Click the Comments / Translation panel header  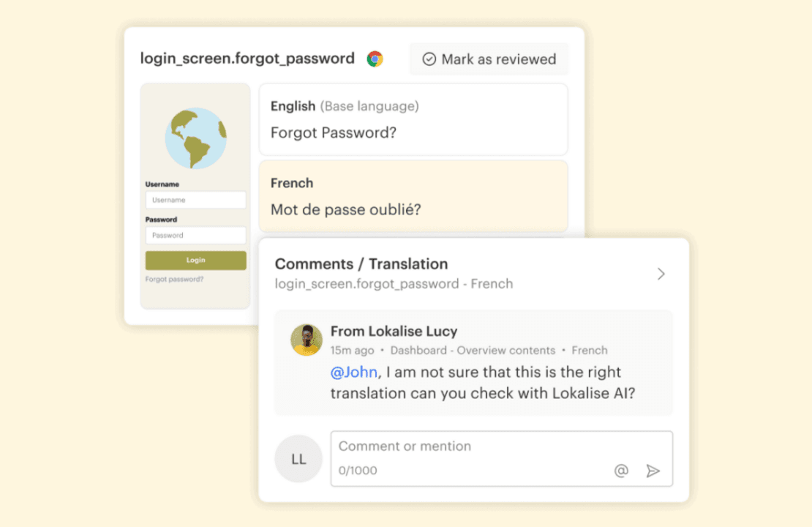(x=361, y=264)
